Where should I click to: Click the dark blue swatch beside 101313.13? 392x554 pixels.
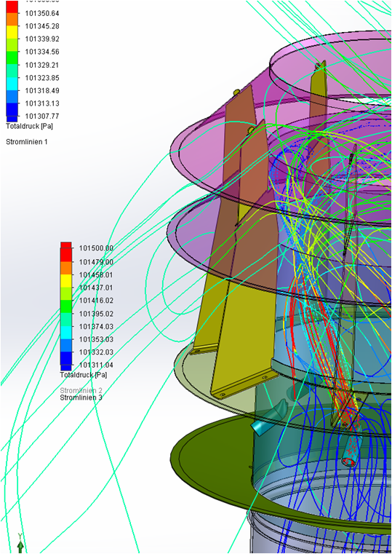click(12, 110)
